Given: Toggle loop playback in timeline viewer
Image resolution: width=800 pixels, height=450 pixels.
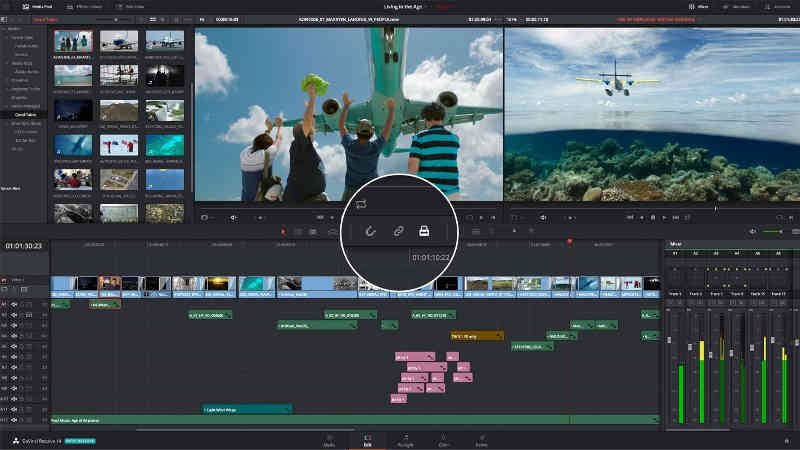Looking at the screenshot, I should [x=687, y=217].
